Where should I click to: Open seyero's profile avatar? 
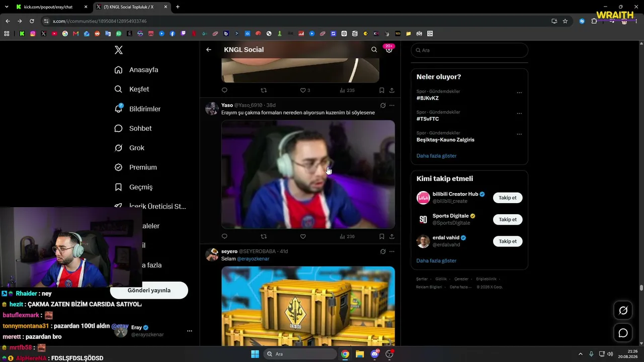(212, 254)
